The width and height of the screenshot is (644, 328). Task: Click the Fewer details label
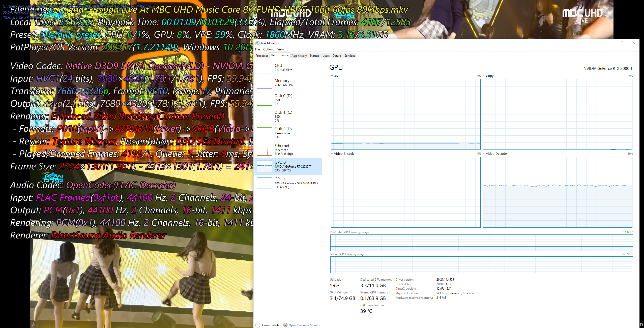coord(270,325)
